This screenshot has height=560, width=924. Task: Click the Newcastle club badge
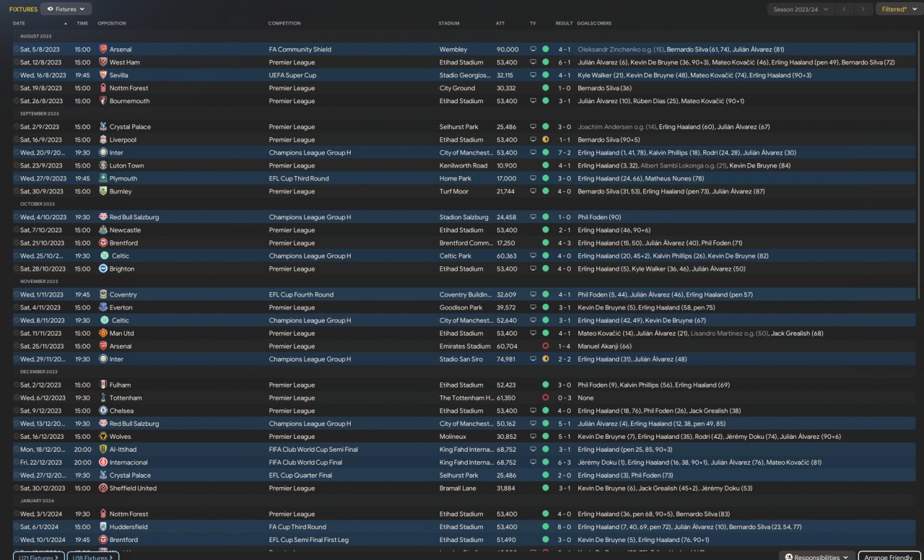pyautogui.click(x=103, y=230)
